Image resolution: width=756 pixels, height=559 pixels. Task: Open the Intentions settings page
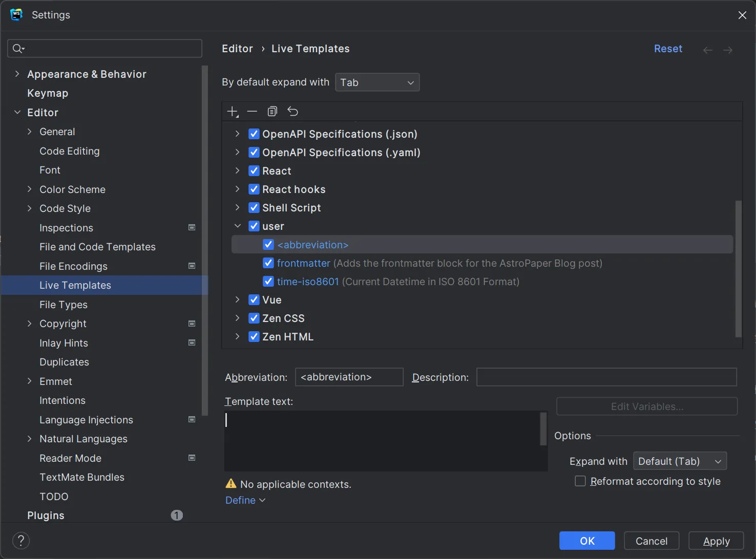coord(62,400)
